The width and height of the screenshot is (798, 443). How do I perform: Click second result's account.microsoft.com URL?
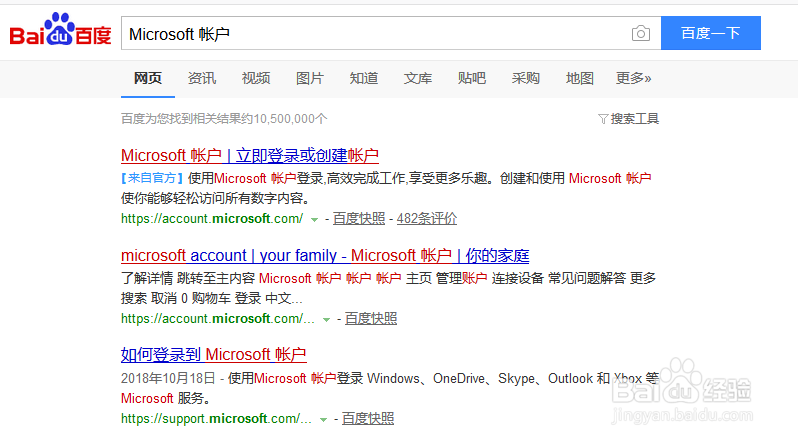pyautogui.click(x=218, y=319)
